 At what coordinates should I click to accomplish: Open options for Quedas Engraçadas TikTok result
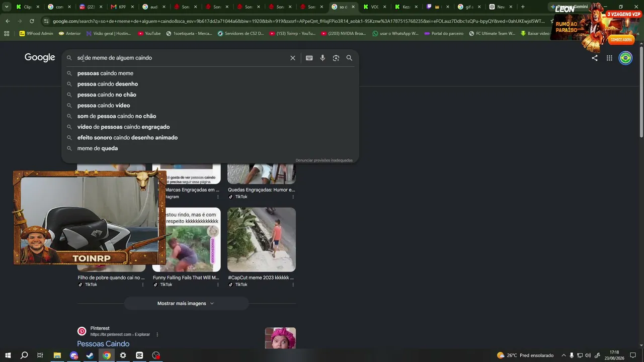(293, 197)
